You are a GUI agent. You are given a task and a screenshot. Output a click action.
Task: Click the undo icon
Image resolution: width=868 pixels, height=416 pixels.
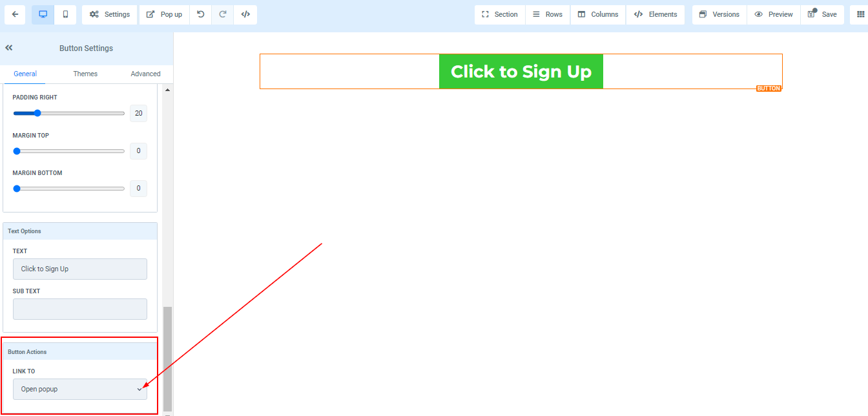(x=201, y=14)
